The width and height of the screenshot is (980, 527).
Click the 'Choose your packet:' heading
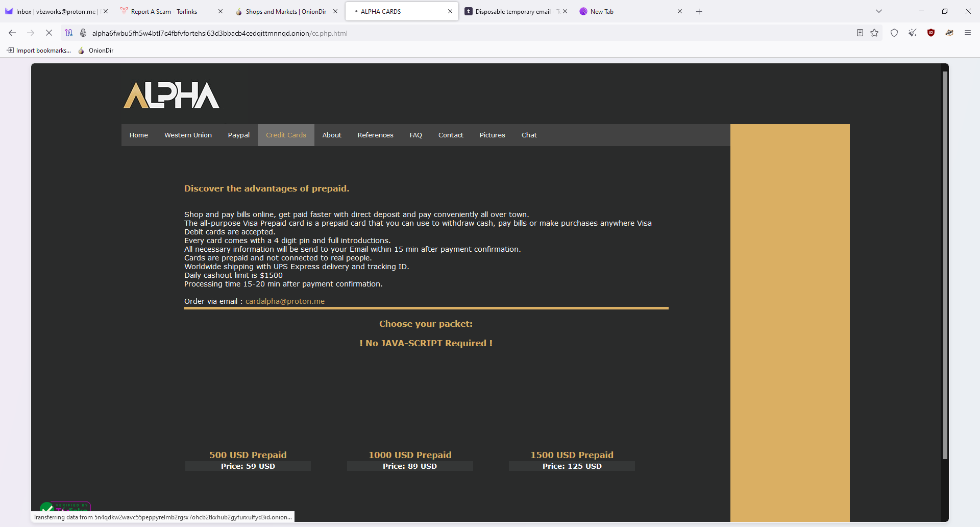pyautogui.click(x=426, y=324)
